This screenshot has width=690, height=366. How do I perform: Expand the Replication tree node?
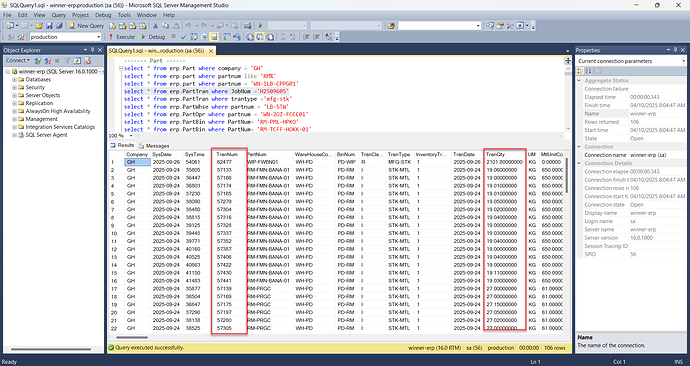14,103
